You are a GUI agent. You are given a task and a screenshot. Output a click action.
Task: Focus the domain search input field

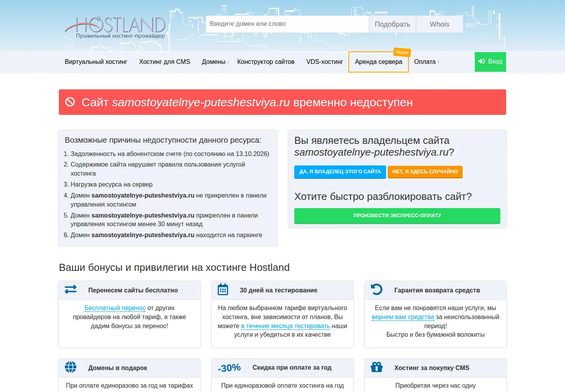coord(287,24)
